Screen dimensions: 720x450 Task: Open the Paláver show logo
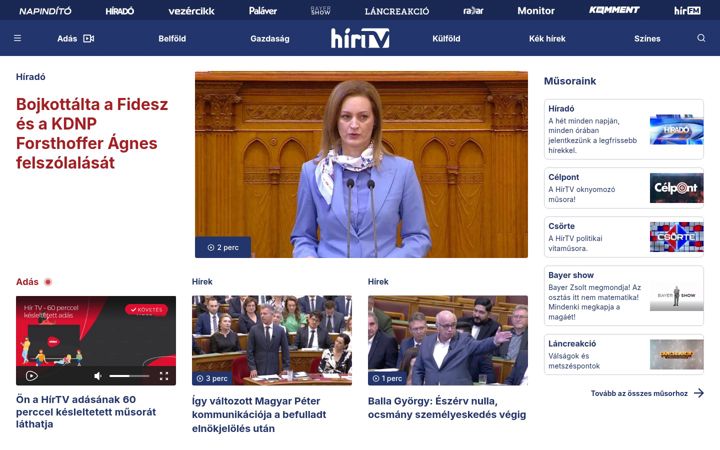(263, 11)
